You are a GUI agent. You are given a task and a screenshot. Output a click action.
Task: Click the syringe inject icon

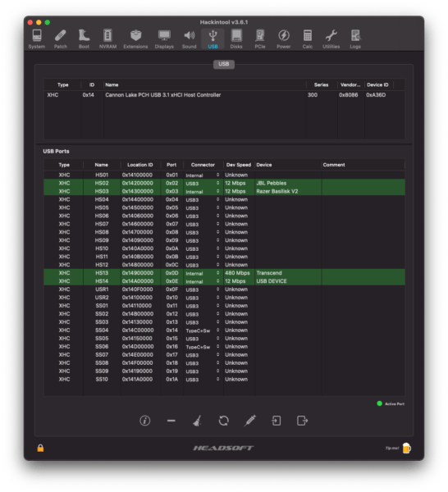[x=250, y=421]
